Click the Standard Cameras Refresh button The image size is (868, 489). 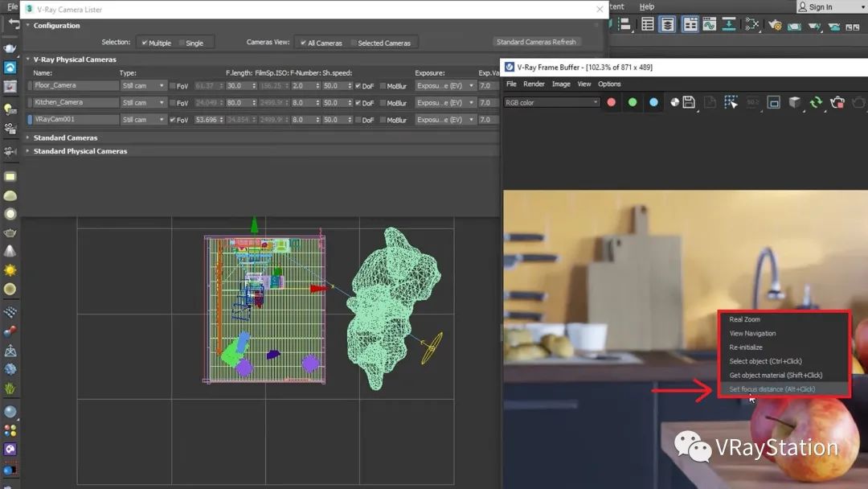536,42
